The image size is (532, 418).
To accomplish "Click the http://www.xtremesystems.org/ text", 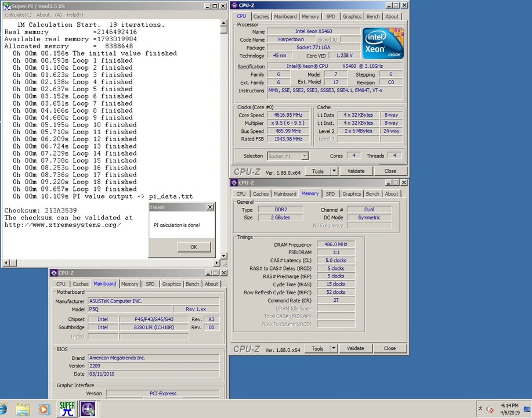I will (x=63, y=225).
